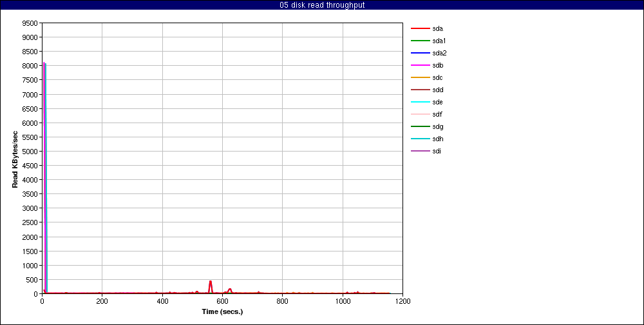This screenshot has height=325, width=644.
Task: Select the sda legend label
Action: [x=437, y=29]
